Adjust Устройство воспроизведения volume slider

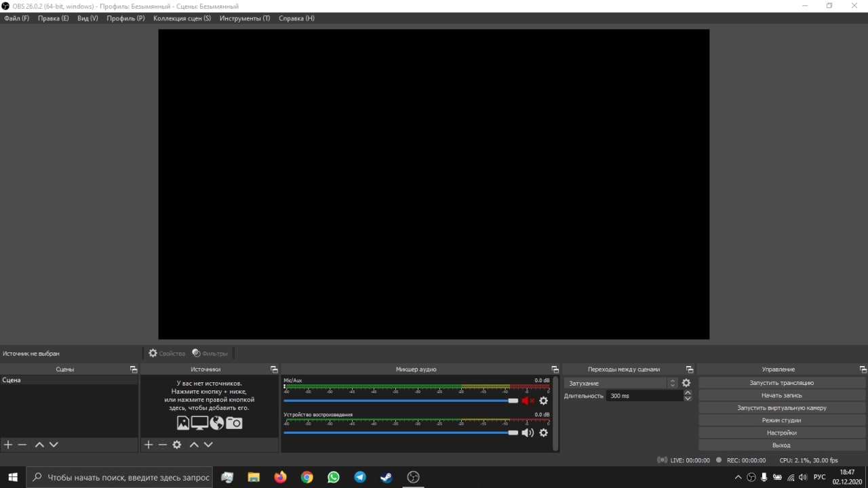(x=401, y=432)
